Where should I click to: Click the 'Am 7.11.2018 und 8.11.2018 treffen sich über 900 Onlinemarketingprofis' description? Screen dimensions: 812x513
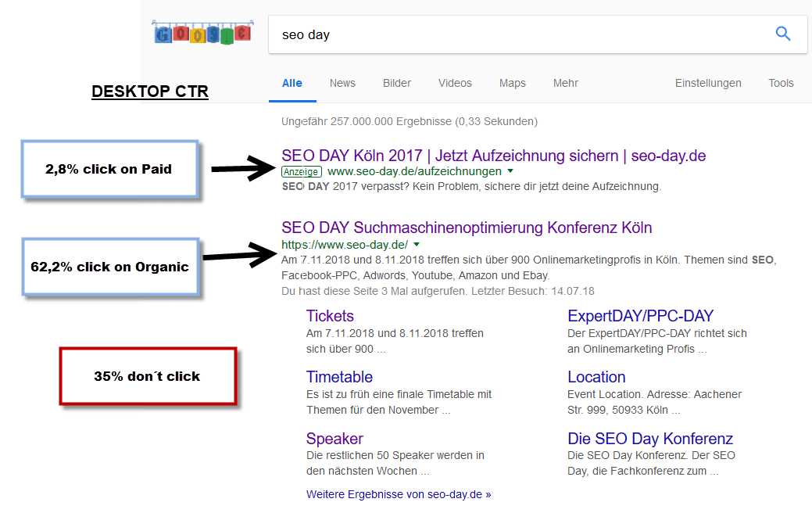tap(529, 267)
